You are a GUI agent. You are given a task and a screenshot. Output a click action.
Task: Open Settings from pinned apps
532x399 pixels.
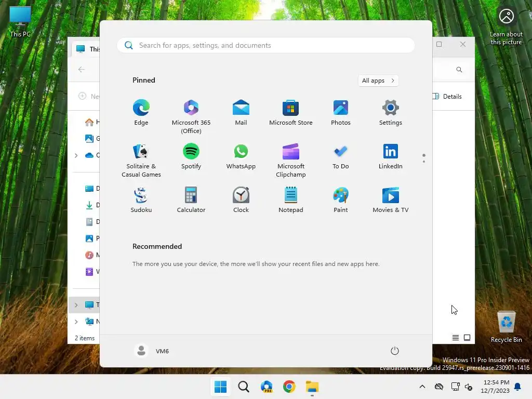(391, 113)
